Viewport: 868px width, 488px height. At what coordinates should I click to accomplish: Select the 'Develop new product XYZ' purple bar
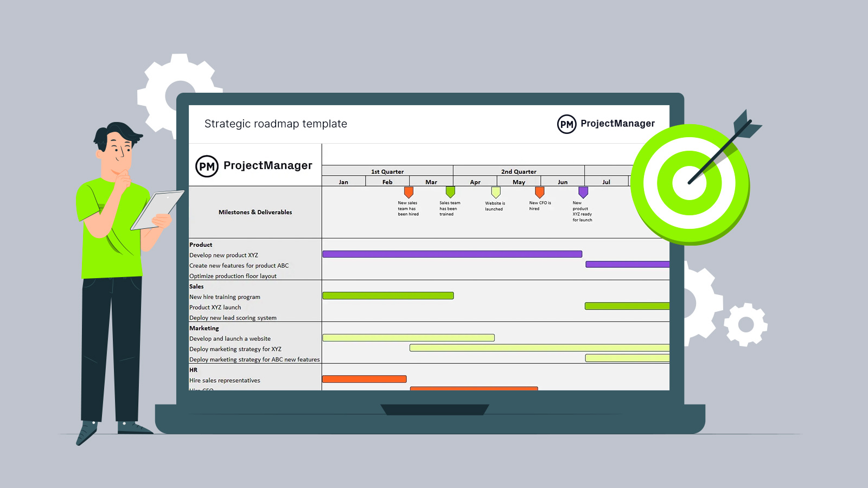click(452, 254)
